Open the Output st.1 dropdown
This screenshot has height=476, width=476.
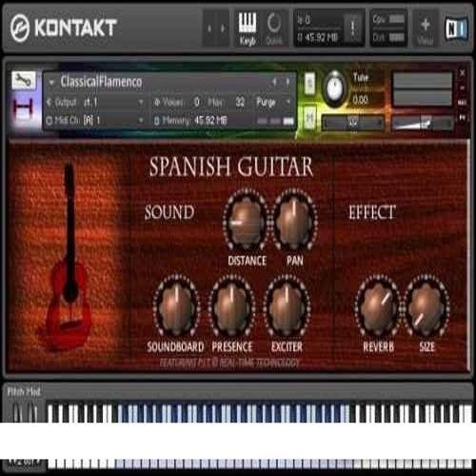point(141,102)
